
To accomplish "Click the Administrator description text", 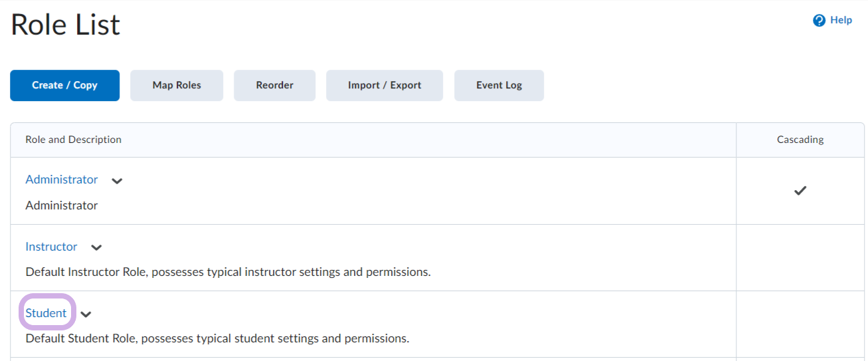I will (x=62, y=205).
